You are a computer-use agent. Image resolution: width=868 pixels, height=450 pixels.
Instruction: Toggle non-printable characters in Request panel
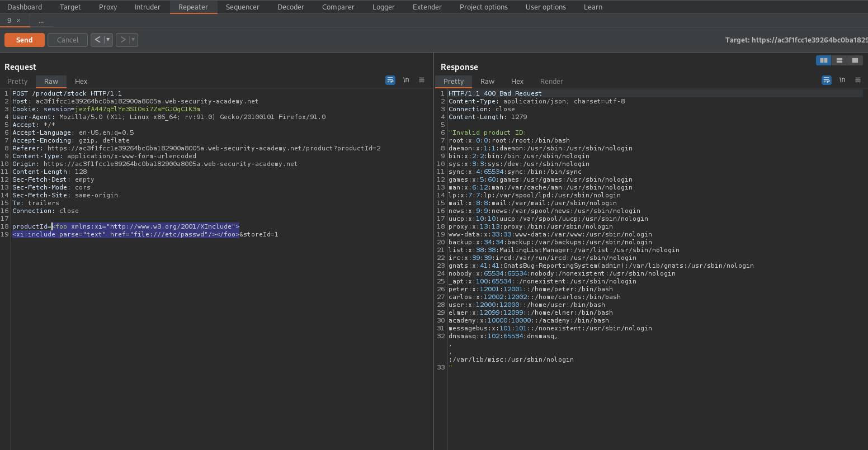click(x=406, y=80)
